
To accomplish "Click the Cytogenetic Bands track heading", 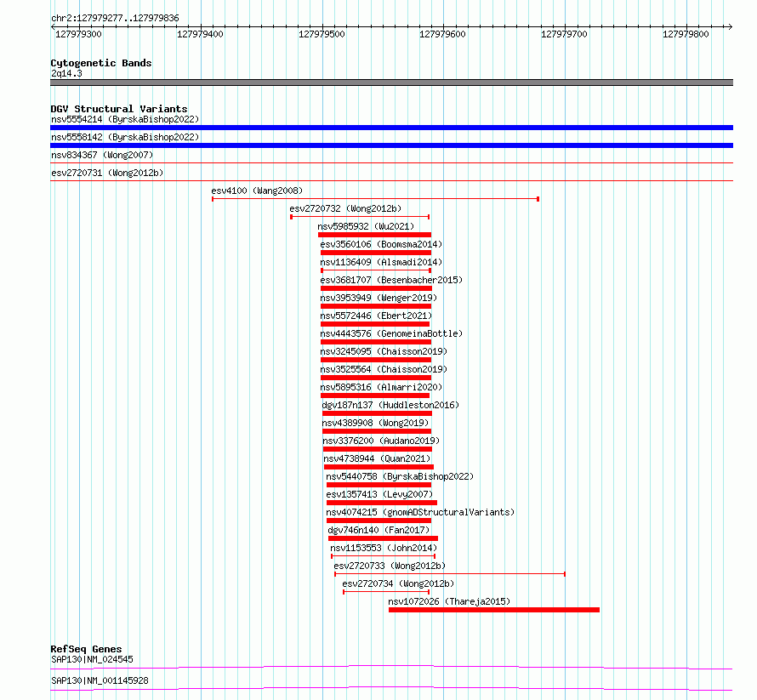I will click(101, 63).
